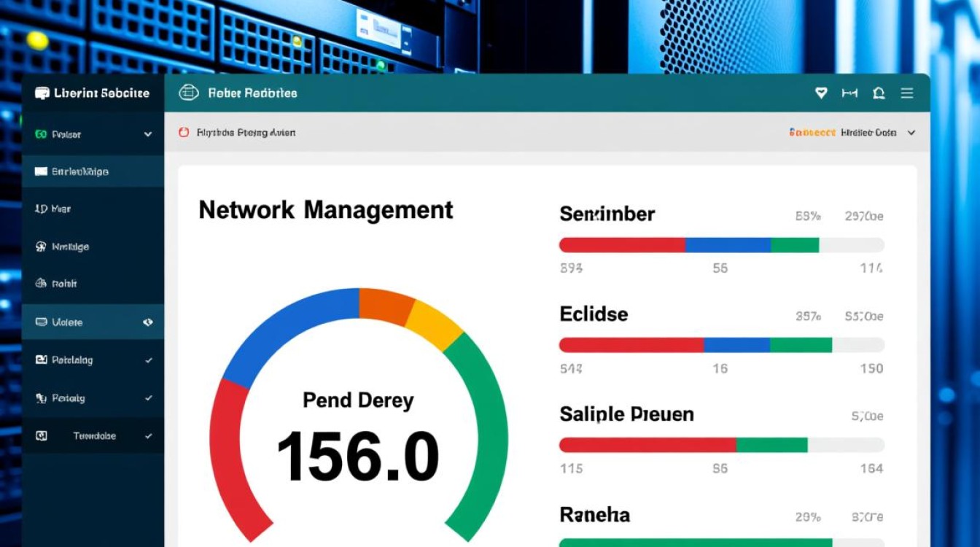Screen dimensions: 980x547
Task: Open the Hirelee Dola dropdown arrow
Action: pyautogui.click(x=911, y=133)
